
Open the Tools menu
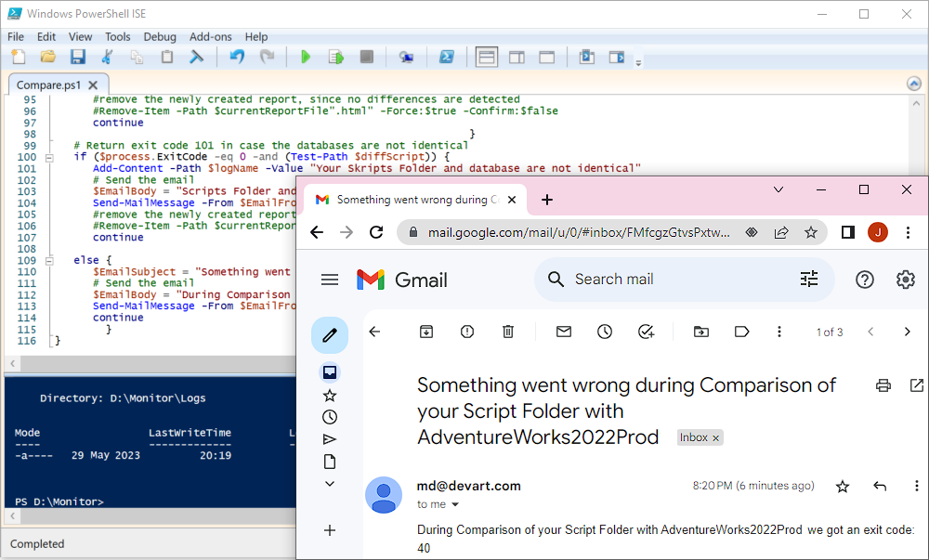[117, 37]
